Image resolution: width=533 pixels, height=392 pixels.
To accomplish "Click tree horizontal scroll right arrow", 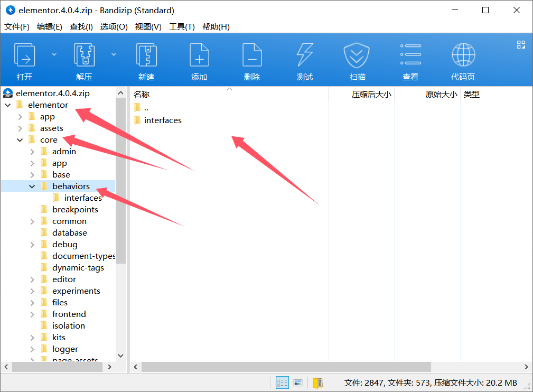I will click(109, 367).
